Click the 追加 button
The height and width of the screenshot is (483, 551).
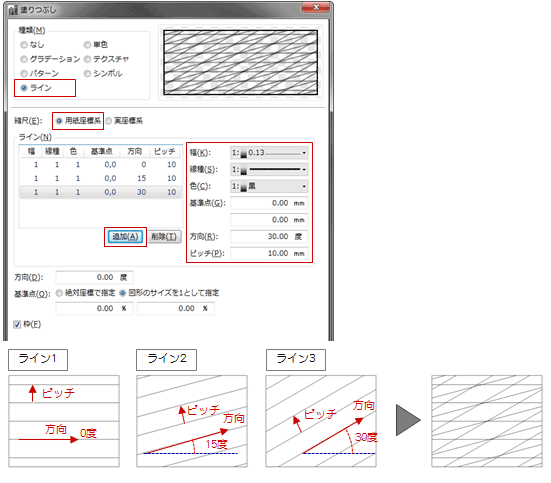pos(125,237)
